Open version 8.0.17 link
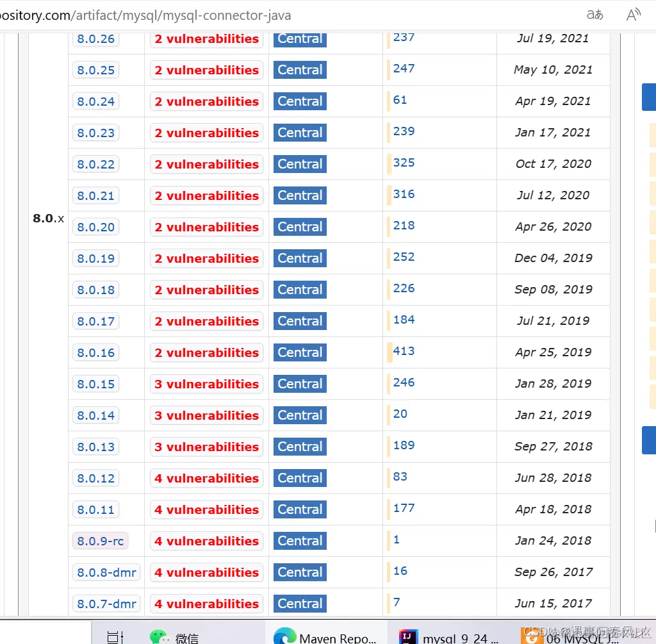The height and width of the screenshot is (644, 656). pos(96,321)
